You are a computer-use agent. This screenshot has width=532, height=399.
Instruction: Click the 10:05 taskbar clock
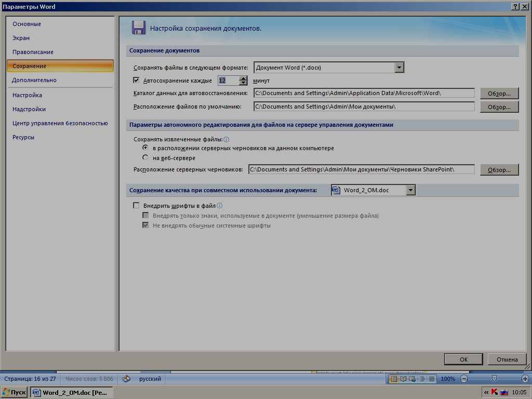(x=519, y=393)
